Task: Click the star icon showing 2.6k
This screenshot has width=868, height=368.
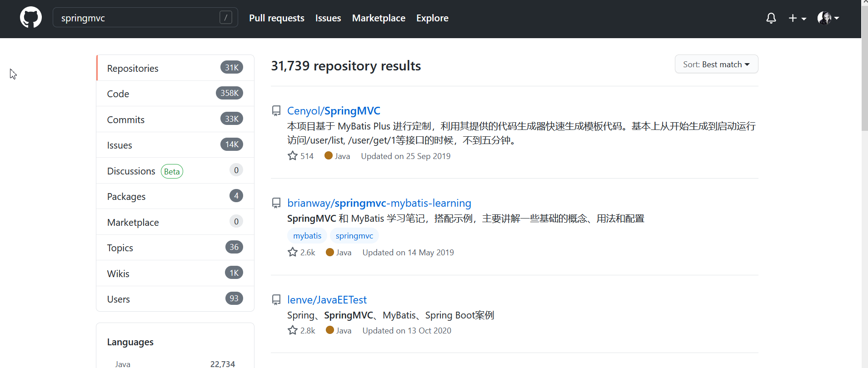Action: pos(293,252)
